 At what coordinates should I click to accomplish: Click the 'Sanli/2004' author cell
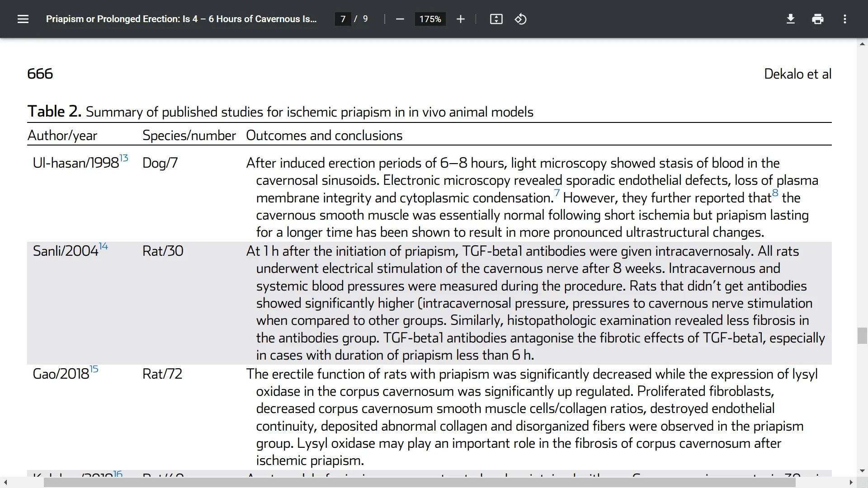(x=66, y=251)
